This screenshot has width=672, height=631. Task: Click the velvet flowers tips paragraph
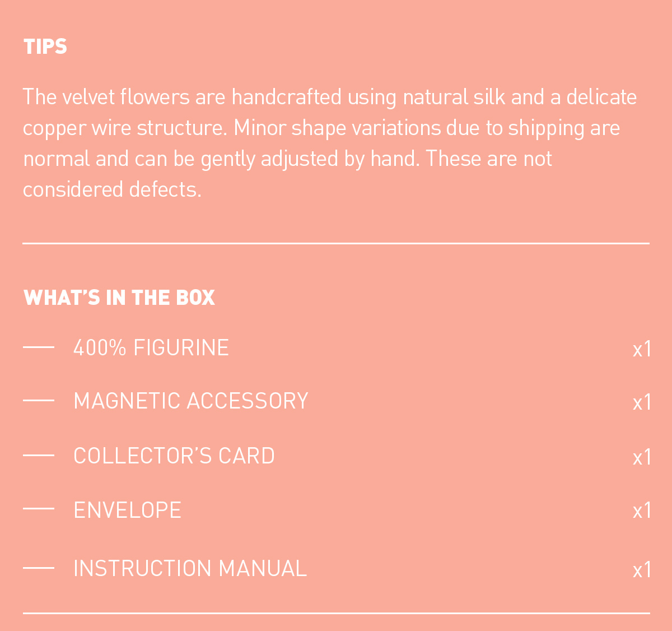(329, 143)
